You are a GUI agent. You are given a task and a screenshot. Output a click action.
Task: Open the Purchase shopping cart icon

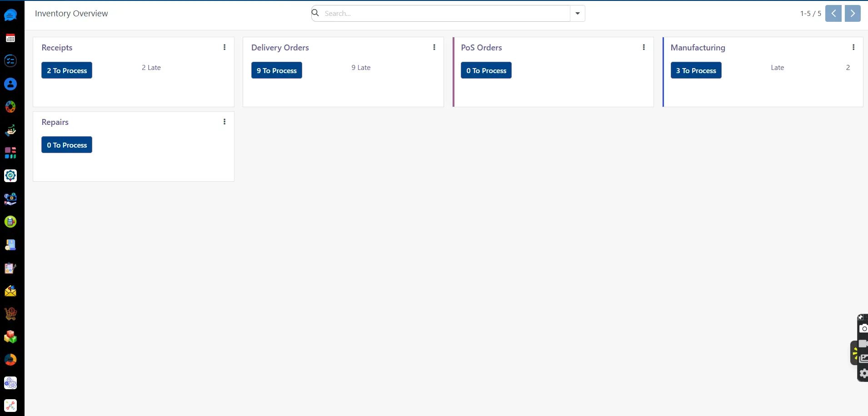(10, 314)
